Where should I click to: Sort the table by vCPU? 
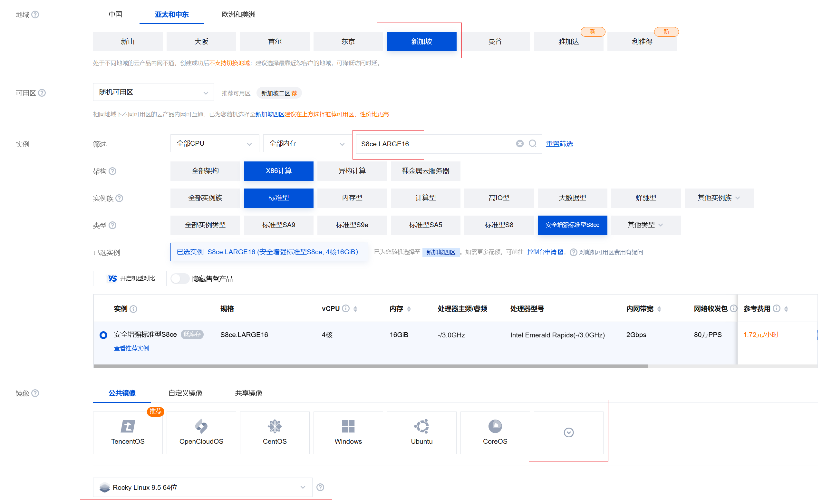point(355,309)
